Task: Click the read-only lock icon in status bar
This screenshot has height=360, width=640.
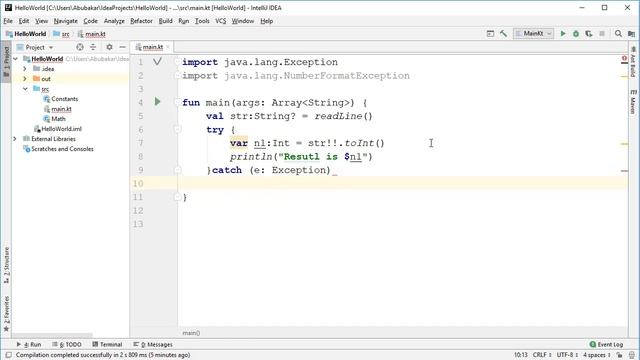Action: [620, 355]
